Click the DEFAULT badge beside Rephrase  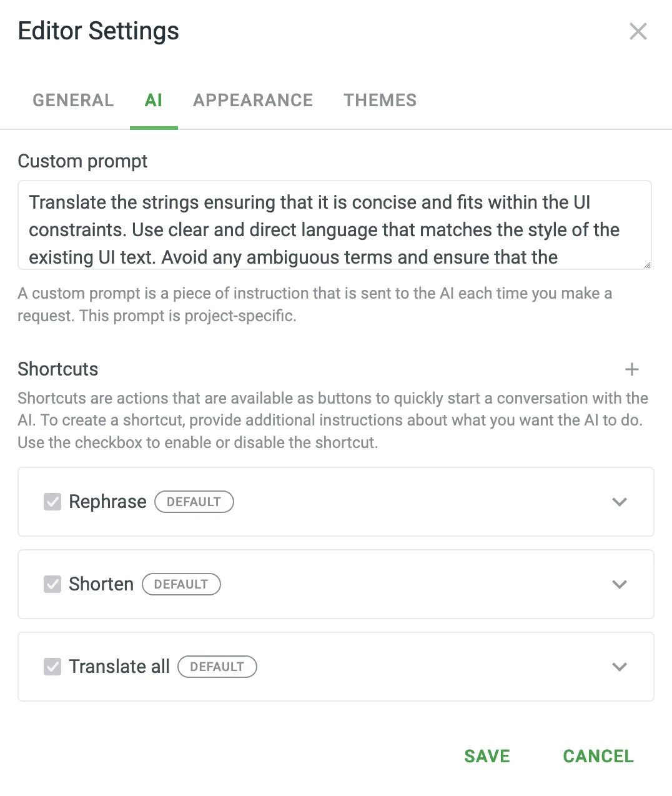(194, 502)
